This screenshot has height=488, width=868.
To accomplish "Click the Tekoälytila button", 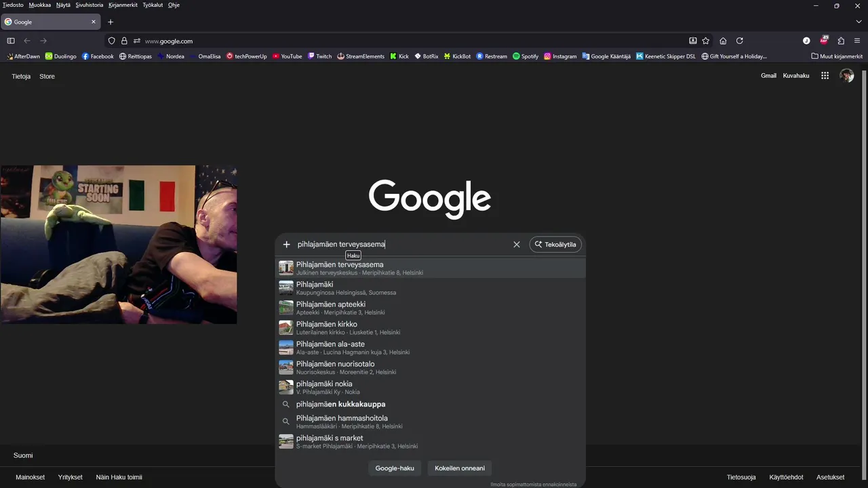I will point(555,245).
